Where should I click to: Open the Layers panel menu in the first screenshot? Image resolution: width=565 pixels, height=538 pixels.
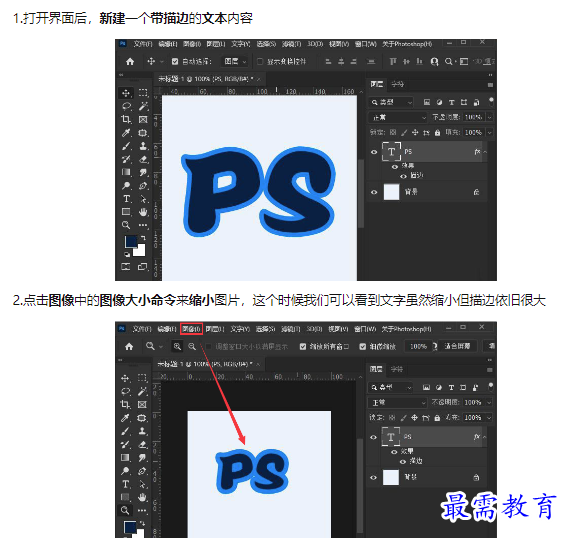click(490, 85)
